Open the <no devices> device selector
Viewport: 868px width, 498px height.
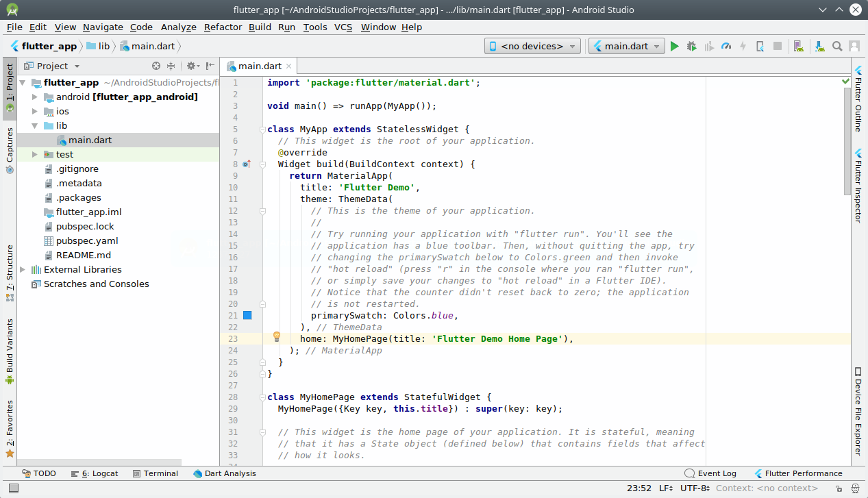point(532,46)
